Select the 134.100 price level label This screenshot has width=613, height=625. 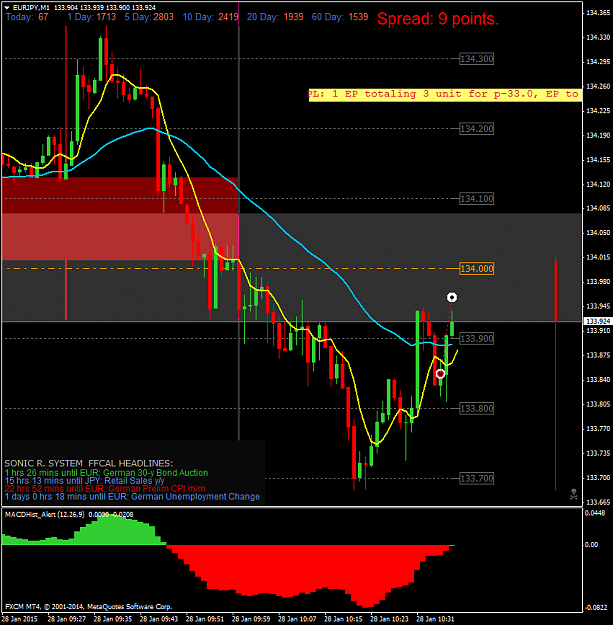click(x=477, y=199)
